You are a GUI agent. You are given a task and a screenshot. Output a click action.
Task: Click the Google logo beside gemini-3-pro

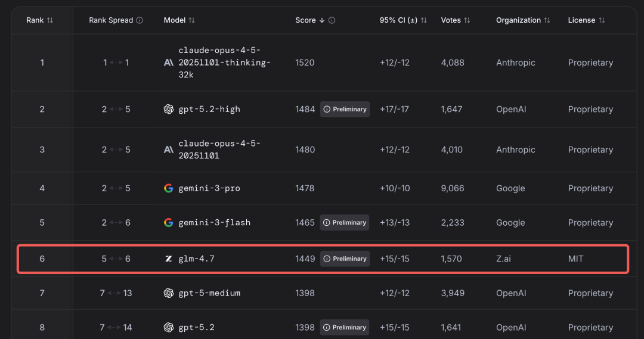[x=169, y=188]
